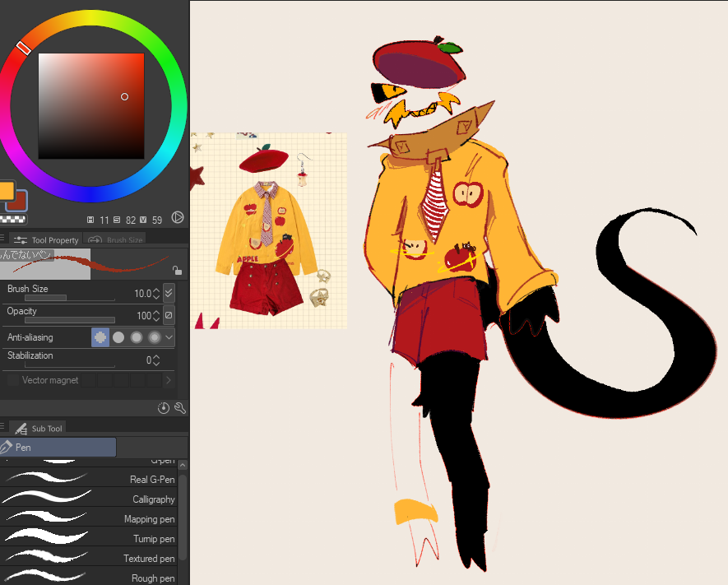Image resolution: width=728 pixels, height=585 pixels.
Task: Open the Tool Property panel menu
Action: [x=2, y=238]
